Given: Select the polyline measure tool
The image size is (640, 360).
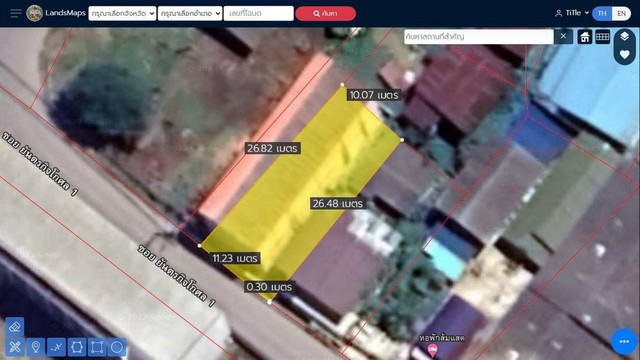Looking at the screenshot, I should [56, 347].
